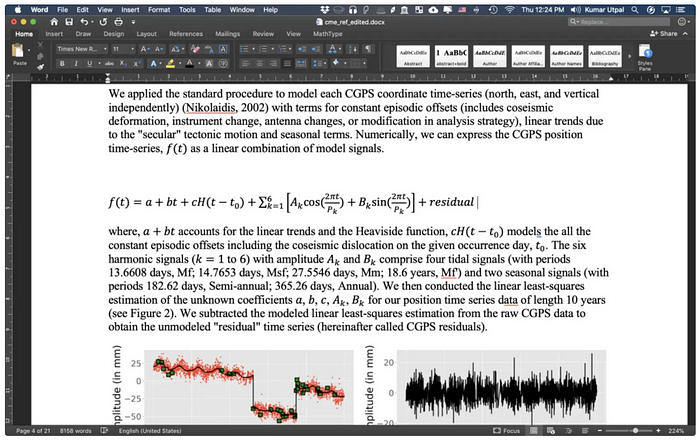
Task: Apply the Abstract style
Action: point(413,56)
